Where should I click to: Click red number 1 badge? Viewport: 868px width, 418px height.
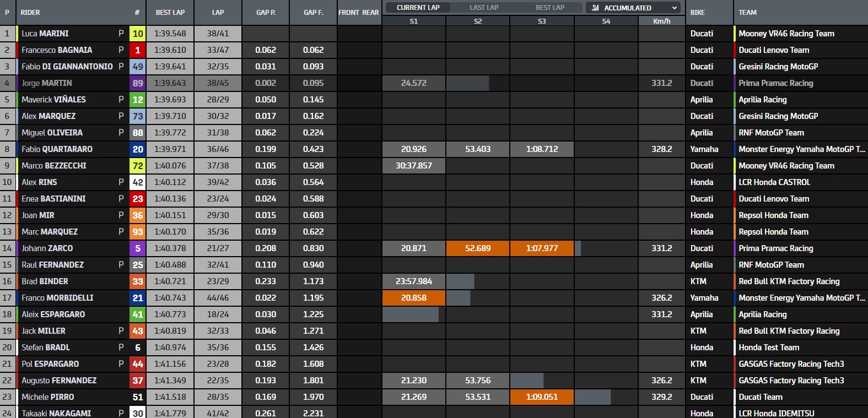point(138,50)
